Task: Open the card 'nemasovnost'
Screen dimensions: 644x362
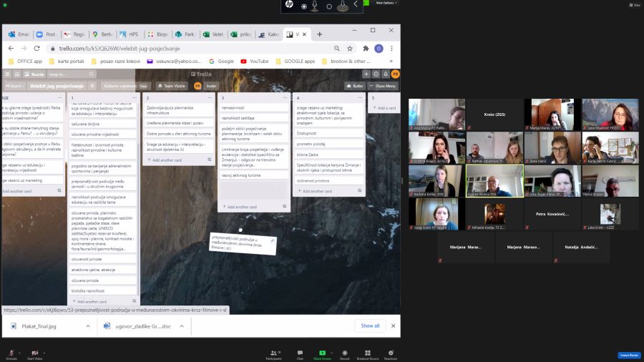Action: 253,107
